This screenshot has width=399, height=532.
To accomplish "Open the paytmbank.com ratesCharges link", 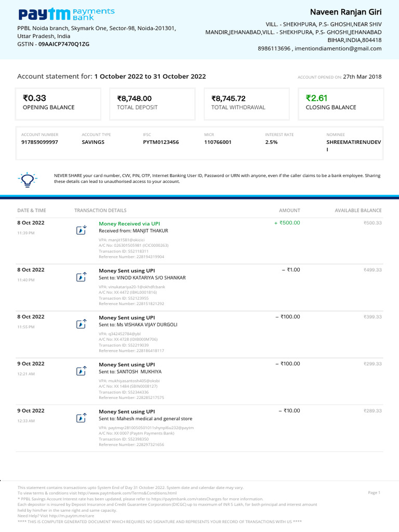I will tap(187, 499).
